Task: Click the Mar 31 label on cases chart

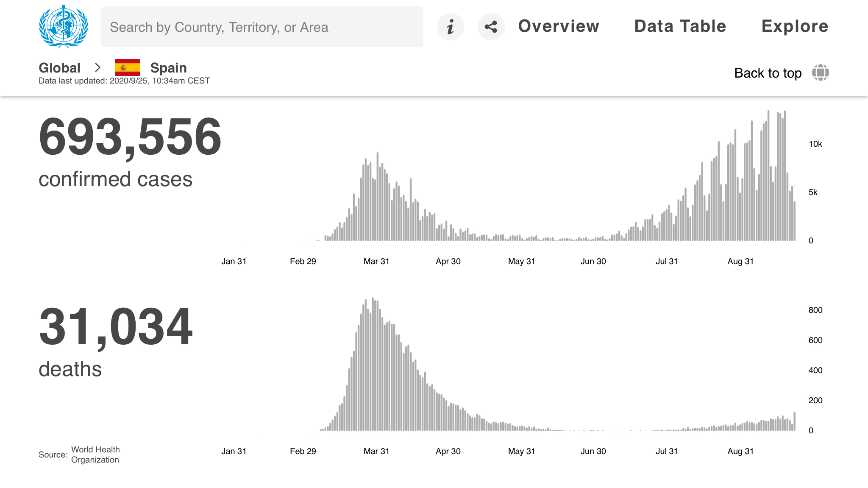Action: click(x=376, y=261)
